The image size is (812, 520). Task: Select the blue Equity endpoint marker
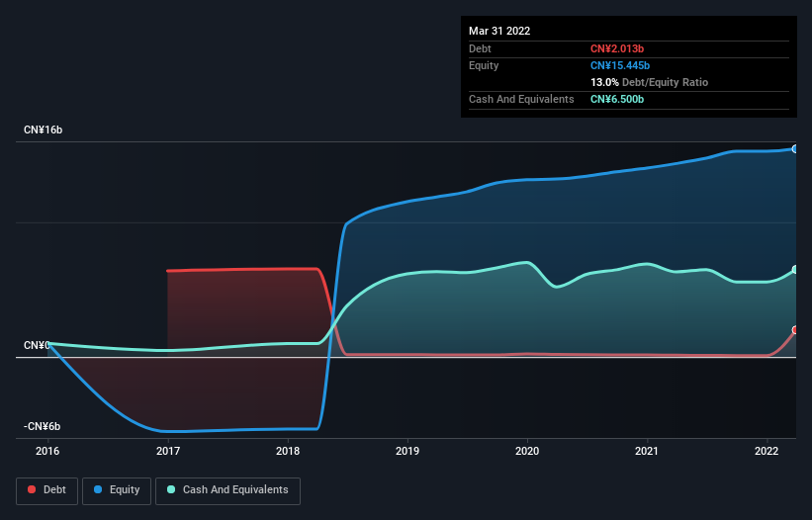(795, 149)
